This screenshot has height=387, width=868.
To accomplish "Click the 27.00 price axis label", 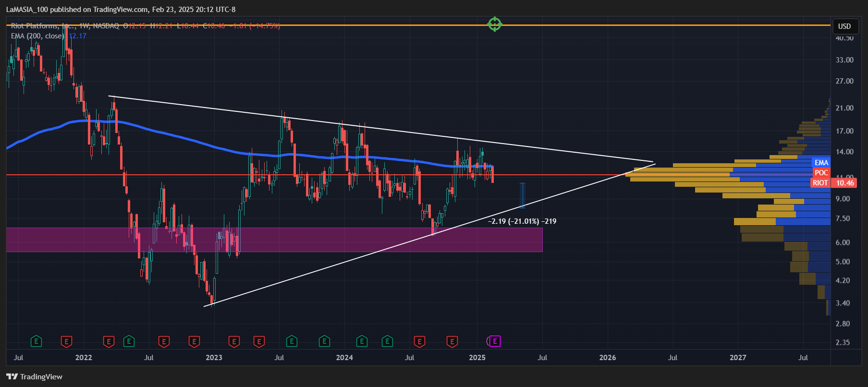I will [x=844, y=81].
